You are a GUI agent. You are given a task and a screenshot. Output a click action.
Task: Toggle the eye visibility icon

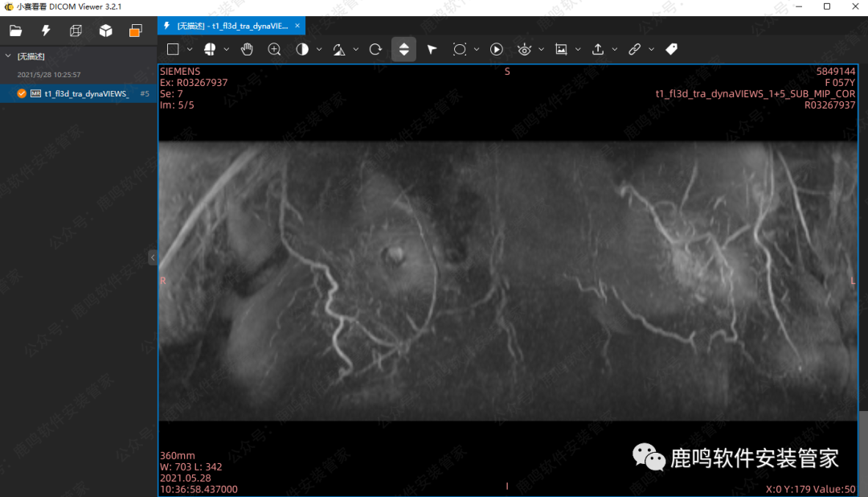pyautogui.click(x=524, y=49)
